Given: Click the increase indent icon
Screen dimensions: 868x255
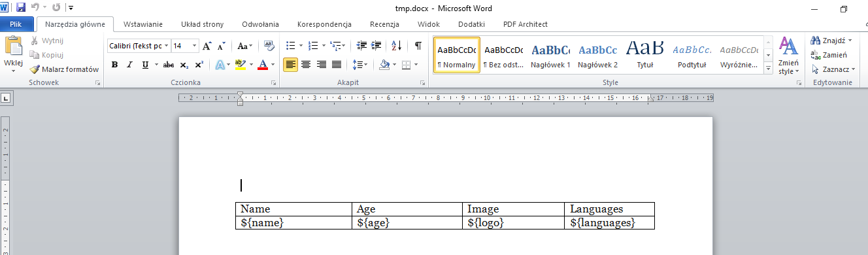Looking at the screenshot, I should pos(376,46).
